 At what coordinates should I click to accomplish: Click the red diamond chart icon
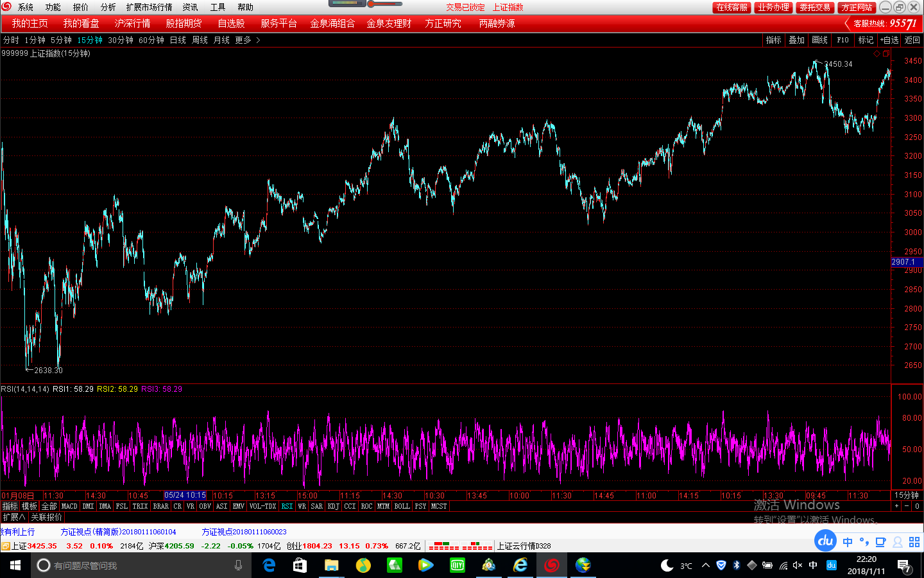point(877,54)
